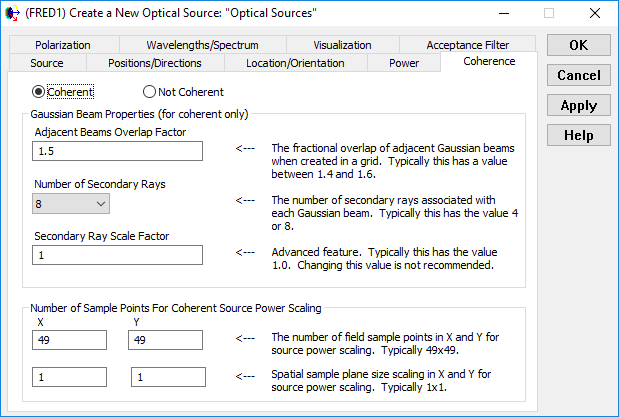619x417 pixels.
Task: Close the optical source dialog window
Action: (596, 14)
